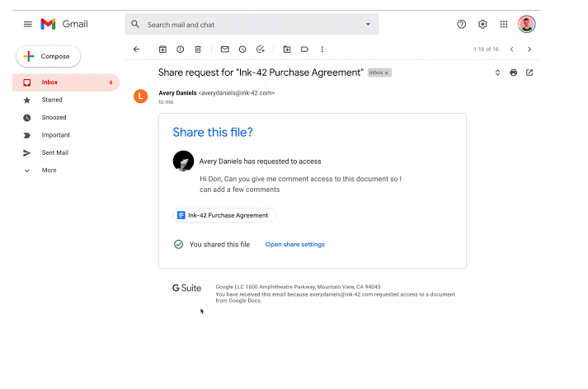This screenshot has width=588, height=389.
Task: Open email in new window
Action: [x=529, y=73]
